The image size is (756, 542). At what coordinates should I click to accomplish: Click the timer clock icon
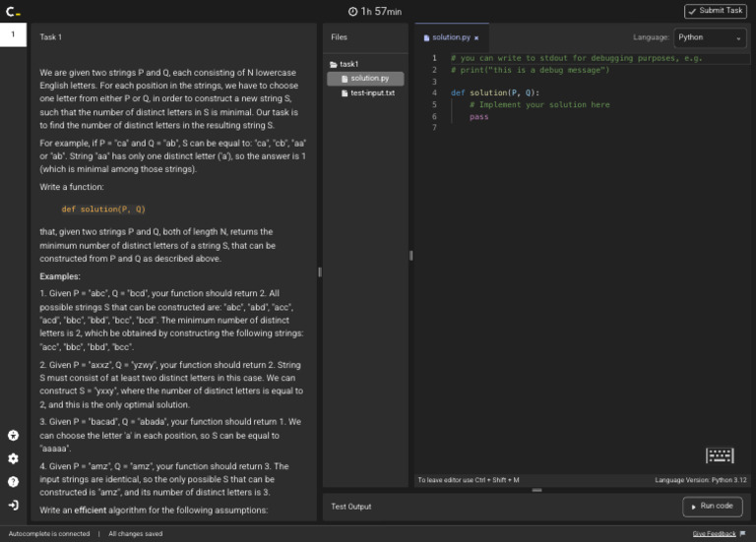pos(353,11)
